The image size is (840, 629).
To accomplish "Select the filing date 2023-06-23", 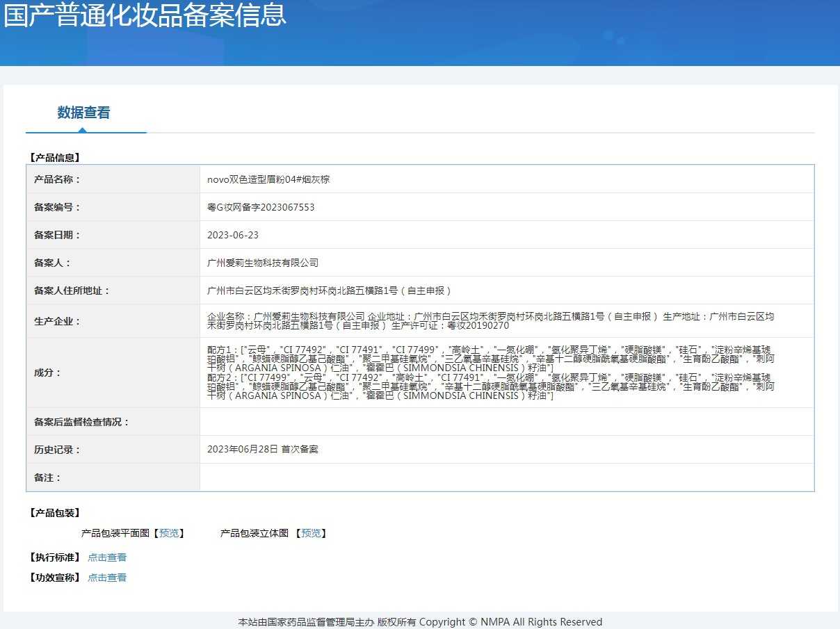I will [233, 235].
